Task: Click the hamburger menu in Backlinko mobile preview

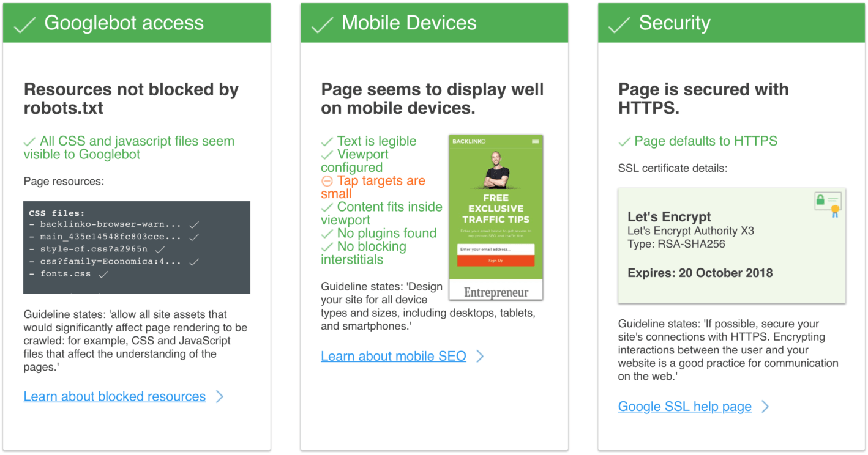Action: tap(536, 141)
